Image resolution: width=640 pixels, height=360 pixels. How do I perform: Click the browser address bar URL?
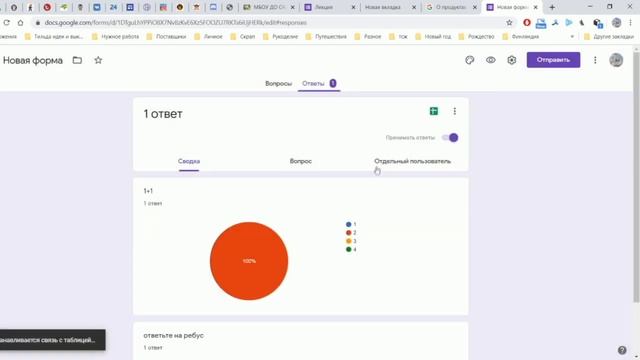pos(176,23)
